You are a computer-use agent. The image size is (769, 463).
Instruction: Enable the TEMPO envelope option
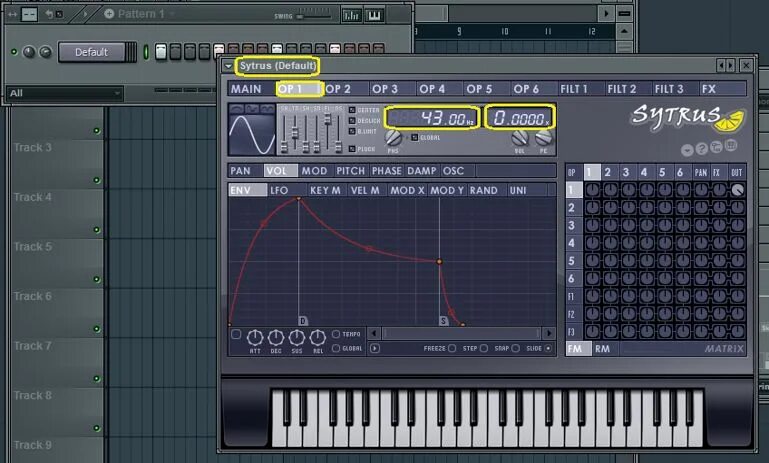pyautogui.click(x=336, y=334)
